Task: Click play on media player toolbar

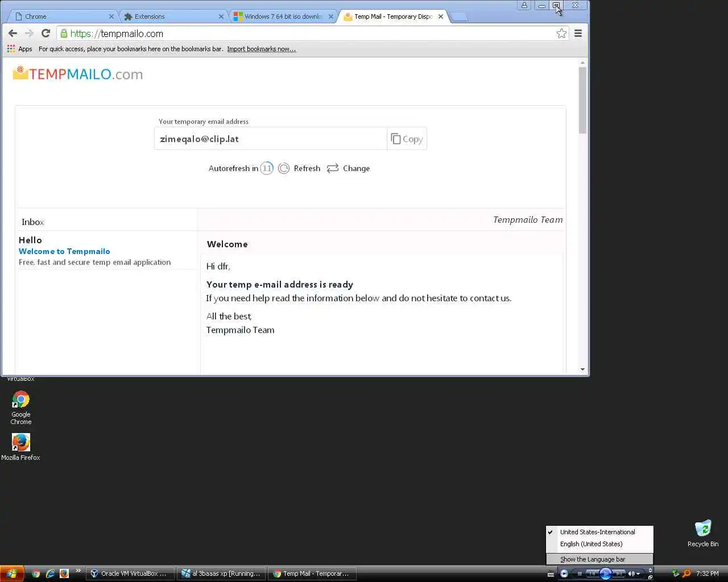Action: click(x=605, y=573)
